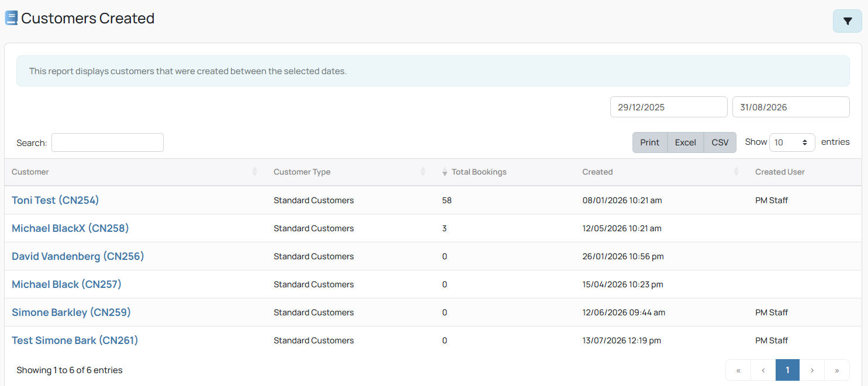Go to first page of results
868x386 pixels.
(738, 370)
